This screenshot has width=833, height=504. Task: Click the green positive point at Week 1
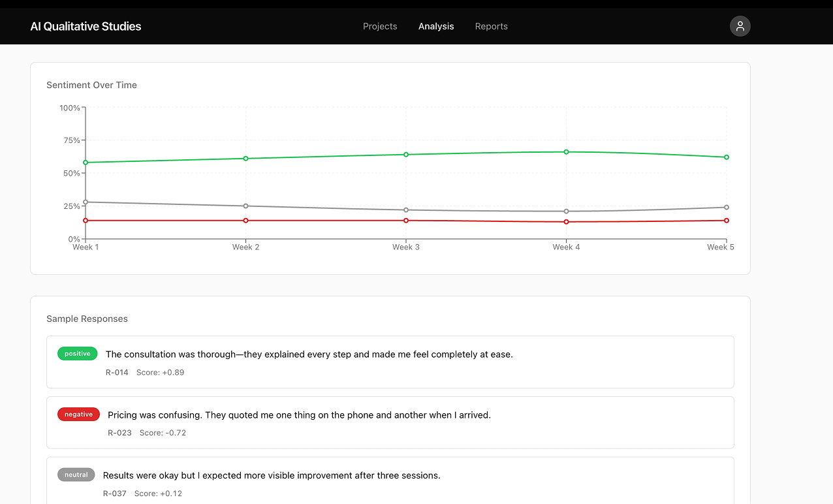pos(86,163)
